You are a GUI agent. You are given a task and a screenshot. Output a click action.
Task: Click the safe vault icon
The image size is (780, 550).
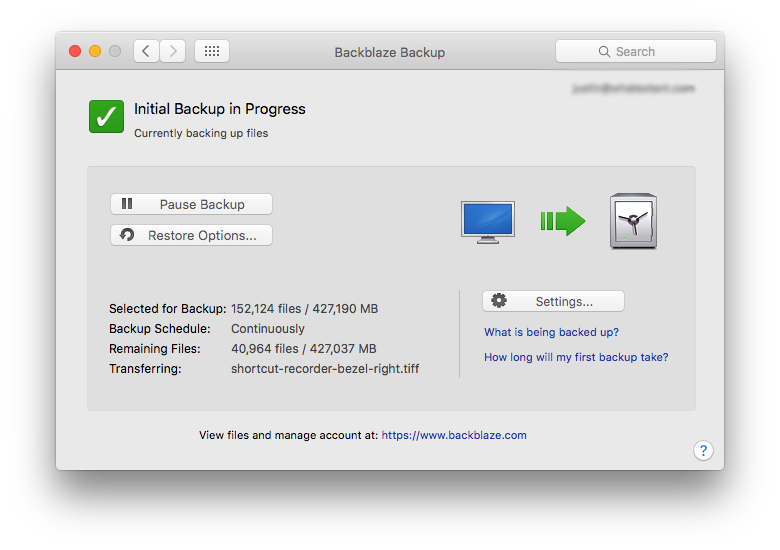(x=633, y=221)
